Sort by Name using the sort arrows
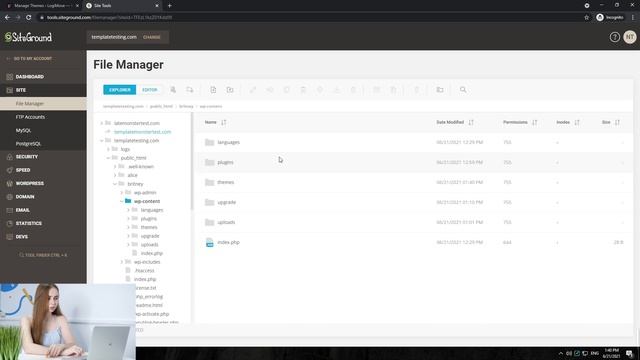The image size is (640, 360). (223, 122)
